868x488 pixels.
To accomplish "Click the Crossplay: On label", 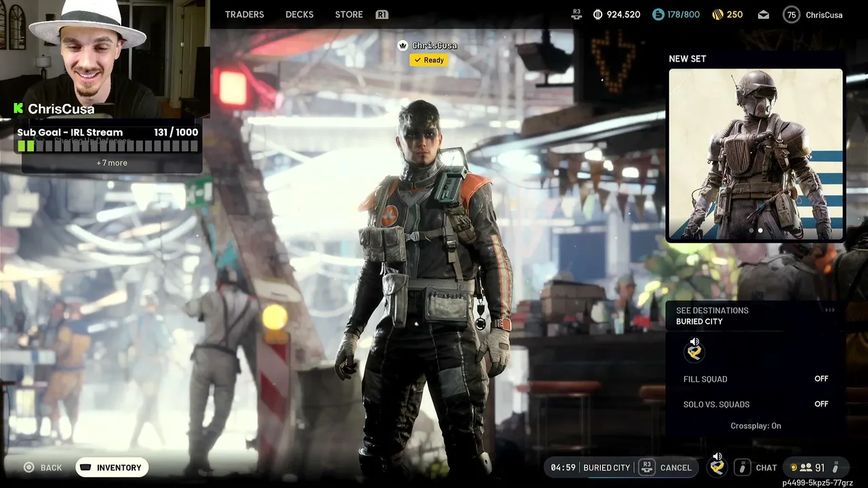I will pos(755,426).
